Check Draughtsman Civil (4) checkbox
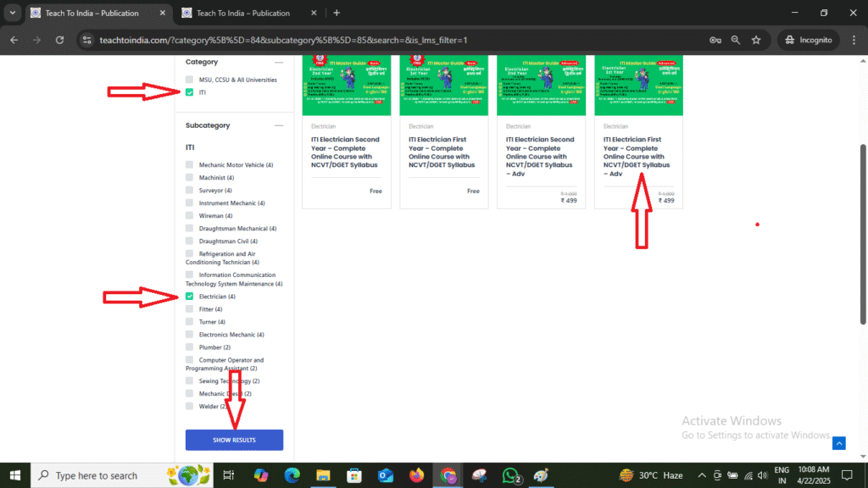Screen dimensions: 868x488 [x=189, y=241]
